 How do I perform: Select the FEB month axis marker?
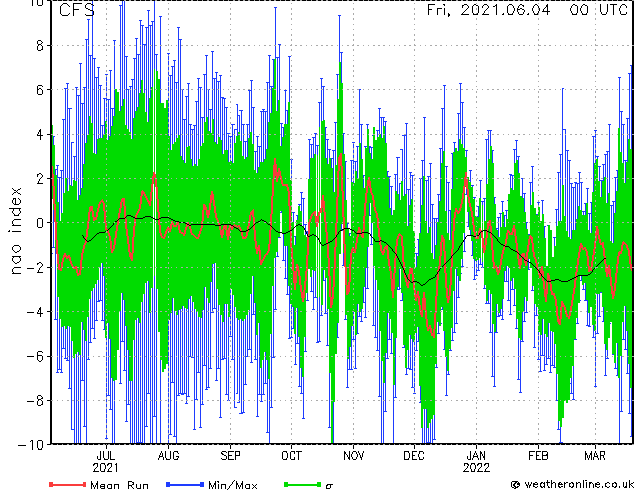tap(538, 456)
